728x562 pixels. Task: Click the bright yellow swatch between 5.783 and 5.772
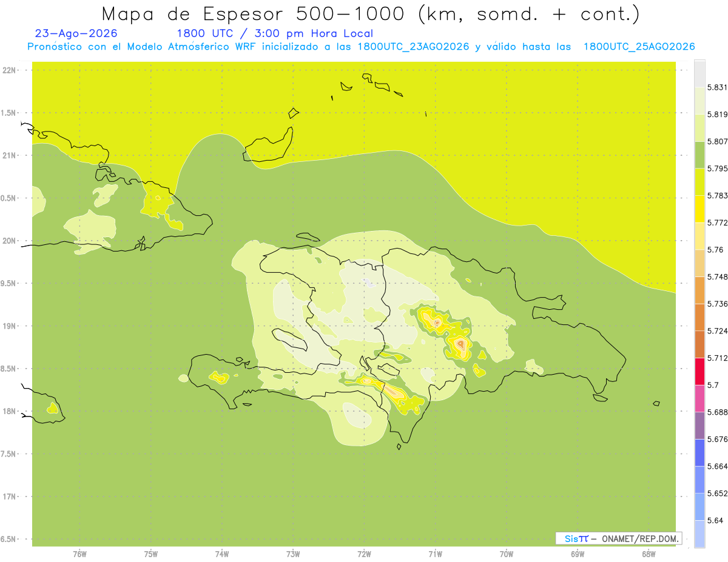(699, 209)
